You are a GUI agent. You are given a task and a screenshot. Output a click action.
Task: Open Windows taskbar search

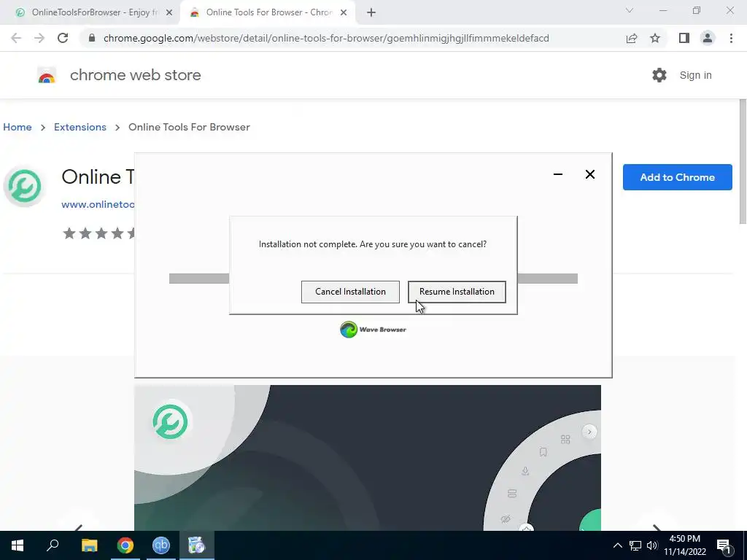click(53, 545)
